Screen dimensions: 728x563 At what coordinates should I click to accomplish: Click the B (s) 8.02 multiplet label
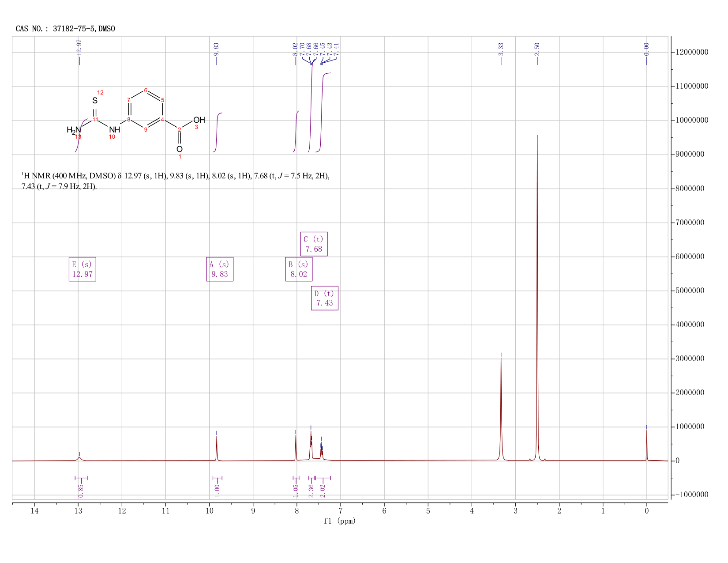coord(299,269)
